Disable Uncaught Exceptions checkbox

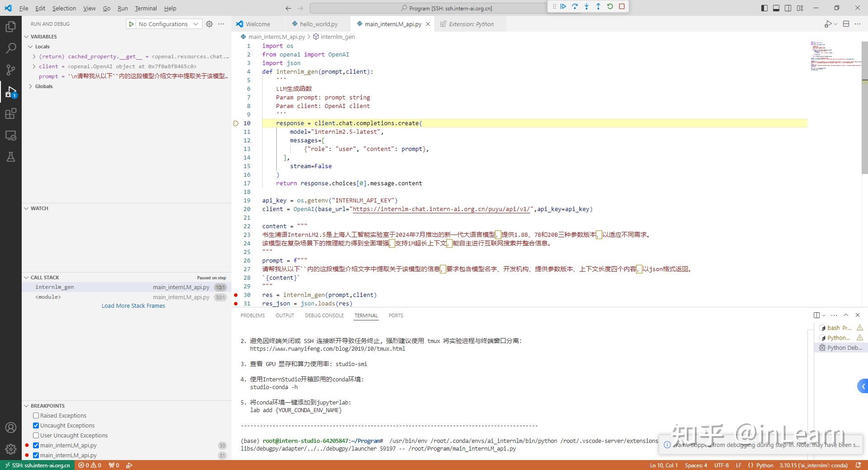(x=36, y=425)
